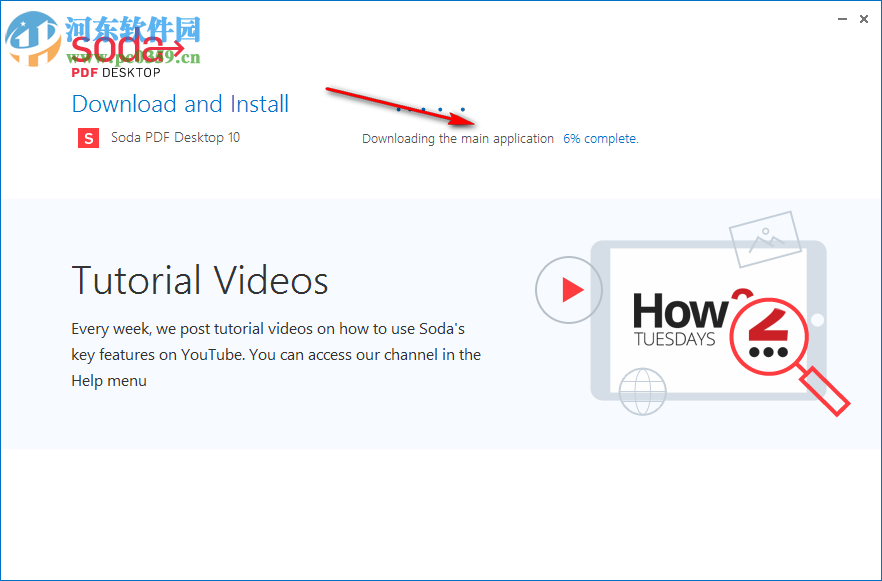Click the 'TUESDAYS' text on the tablet
This screenshot has height=581, width=882.
point(675,339)
